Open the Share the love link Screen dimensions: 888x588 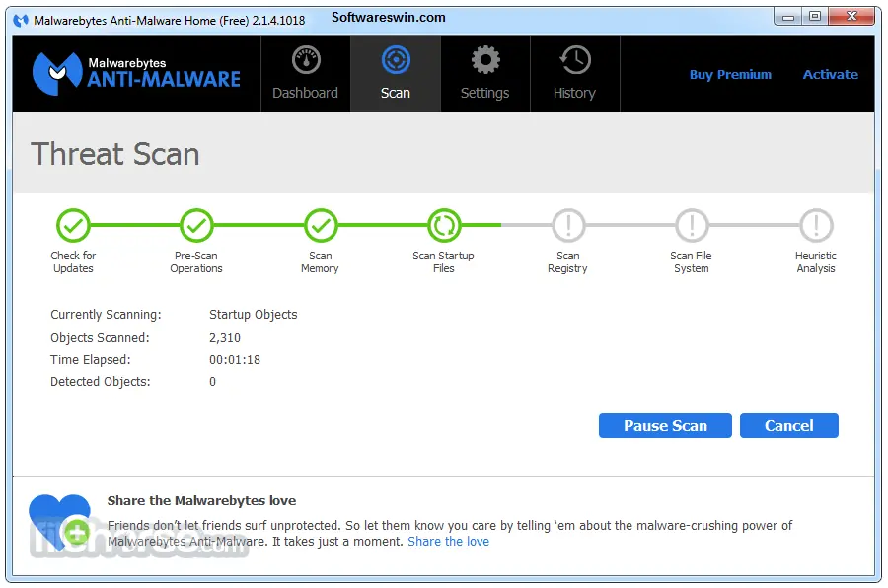click(448, 541)
